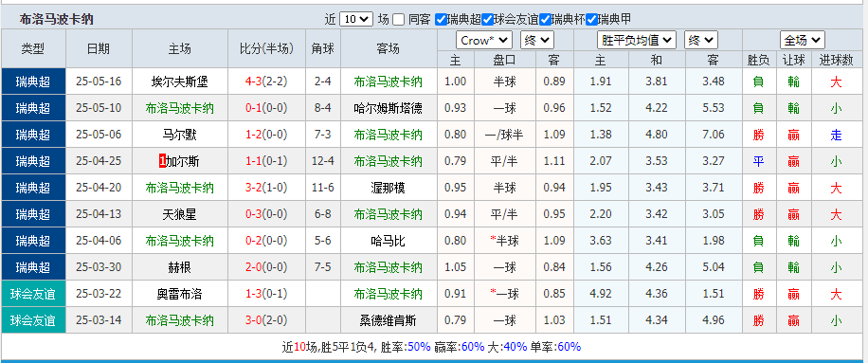
Task: Click handicap *一球 in 奥雷布洛 row
Action: pos(504,294)
